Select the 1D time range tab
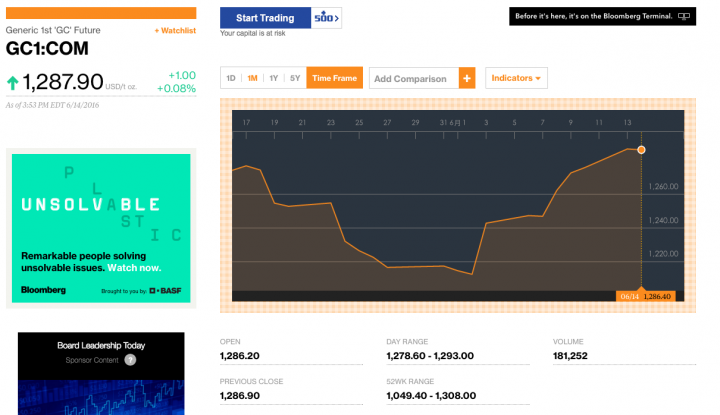Viewport: 720px width, 415px height. [231, 78]
